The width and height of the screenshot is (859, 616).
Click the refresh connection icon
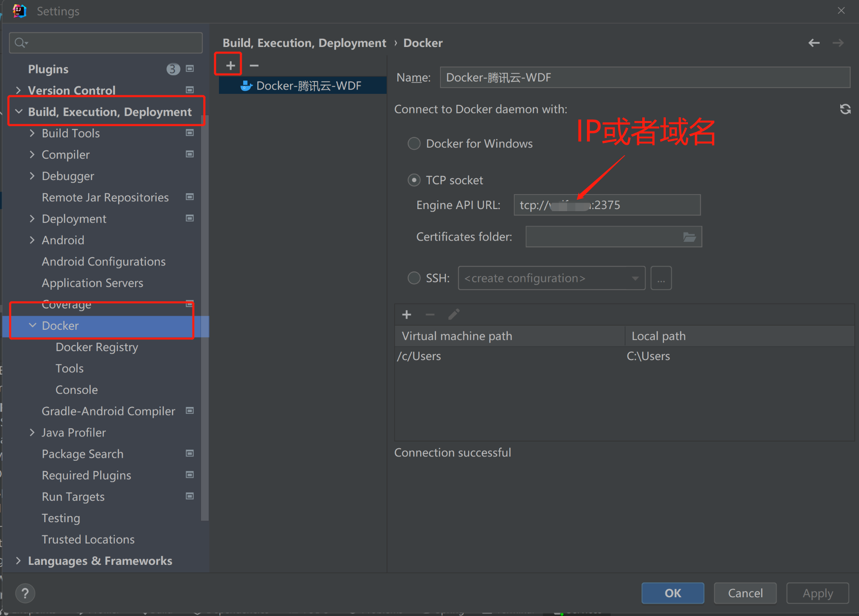pyautogui.click(x=844, y=109)
